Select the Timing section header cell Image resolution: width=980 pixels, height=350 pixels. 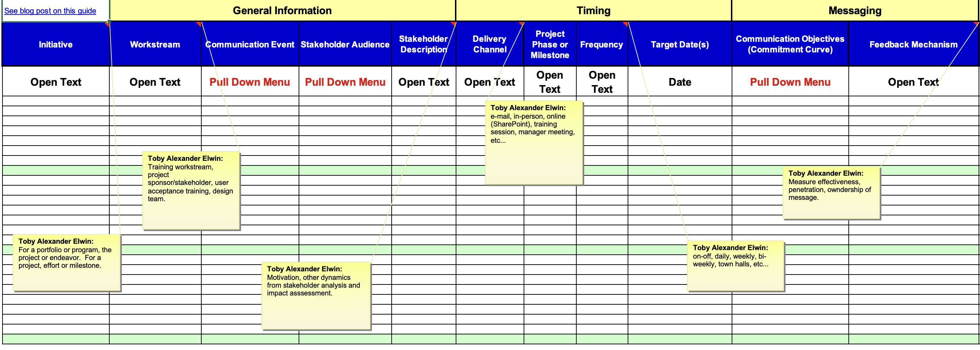593,11
